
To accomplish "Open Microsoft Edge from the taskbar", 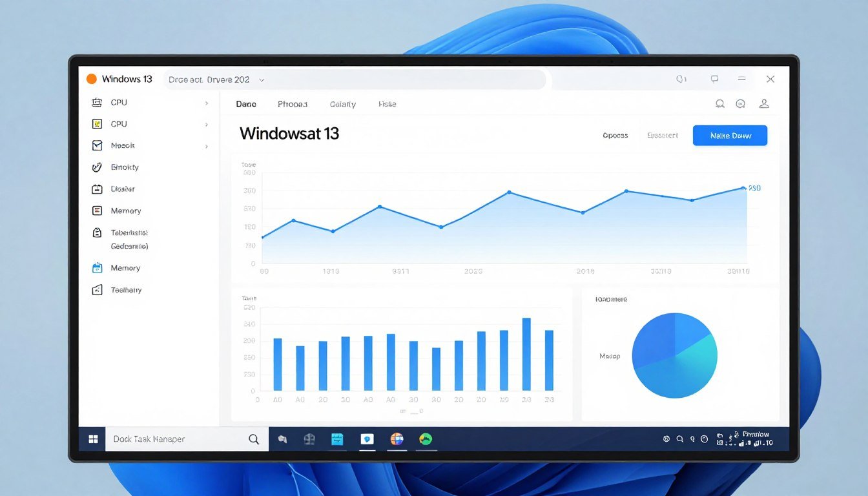I will point(397,439).
